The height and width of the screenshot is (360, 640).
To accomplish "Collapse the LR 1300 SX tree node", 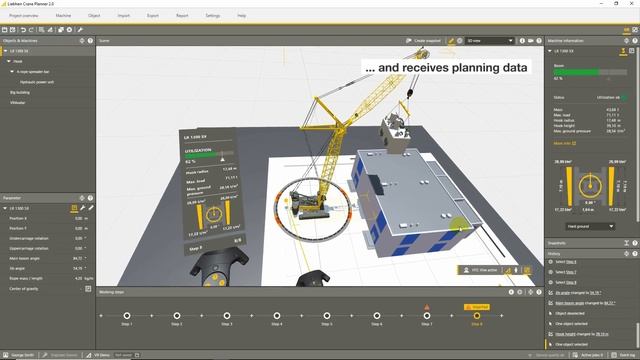I will pyautogui.click(x=5, y=51).
